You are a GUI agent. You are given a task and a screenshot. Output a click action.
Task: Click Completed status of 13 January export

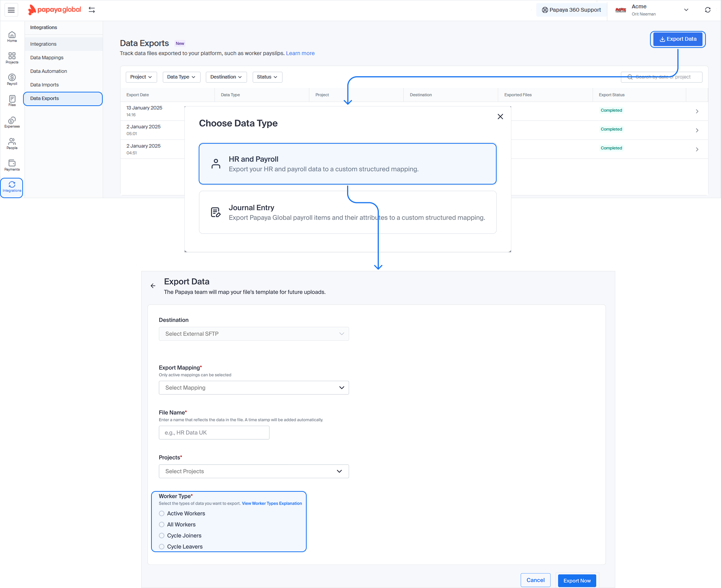pos(611,111)
